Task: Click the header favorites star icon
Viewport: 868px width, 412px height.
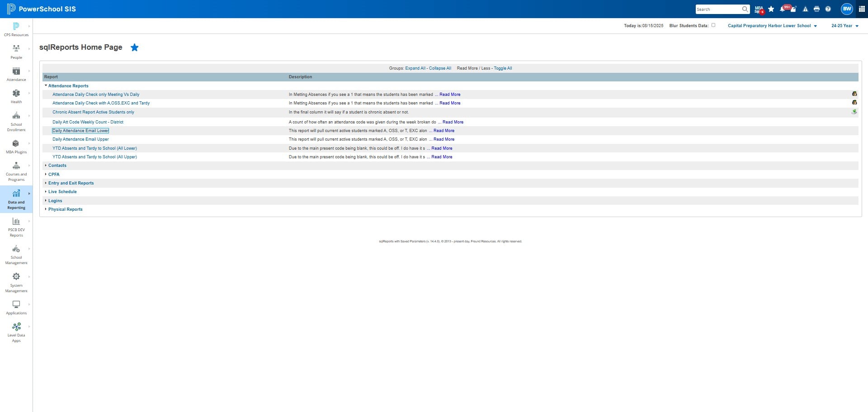Action: pyautogui.click(x=771, y=9)
